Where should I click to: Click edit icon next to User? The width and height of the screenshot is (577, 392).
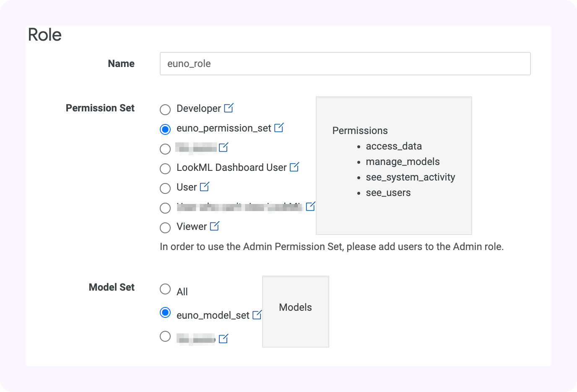coord(204,187)
